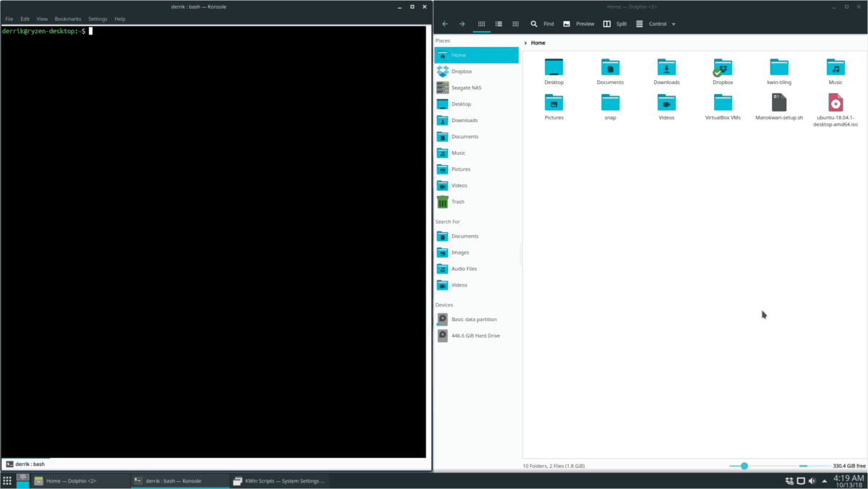Open Konsole Edit menu
The image size is (868, 489).
(x=25, y=19)
